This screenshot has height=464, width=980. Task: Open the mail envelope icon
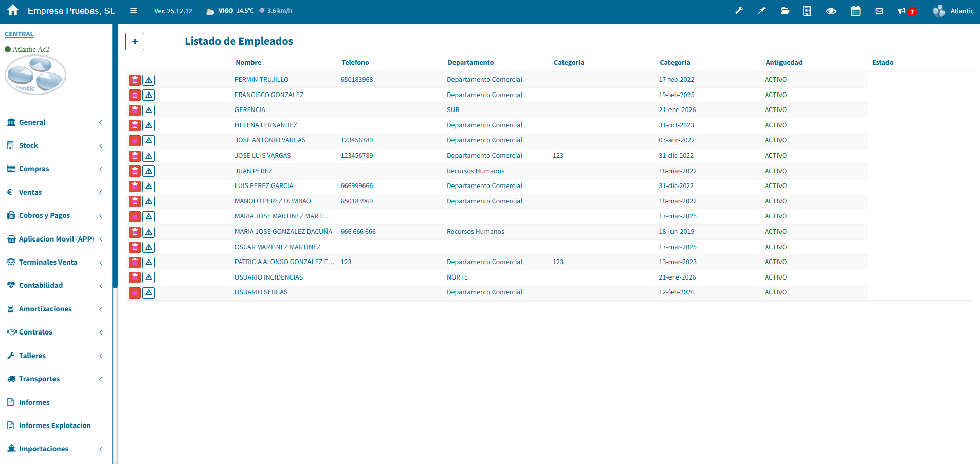point(879,11)
